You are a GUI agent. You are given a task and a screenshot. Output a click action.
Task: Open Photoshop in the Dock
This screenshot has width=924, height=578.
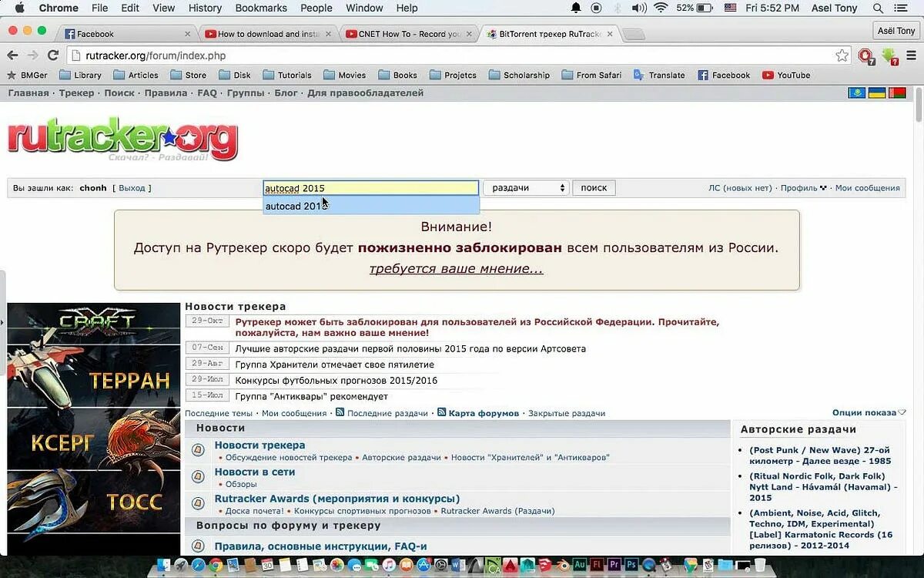631,566
